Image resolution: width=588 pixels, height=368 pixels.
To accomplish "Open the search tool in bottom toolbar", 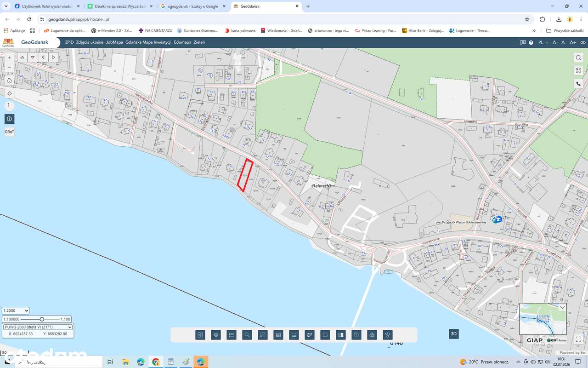I will click(x=247, y=335).
